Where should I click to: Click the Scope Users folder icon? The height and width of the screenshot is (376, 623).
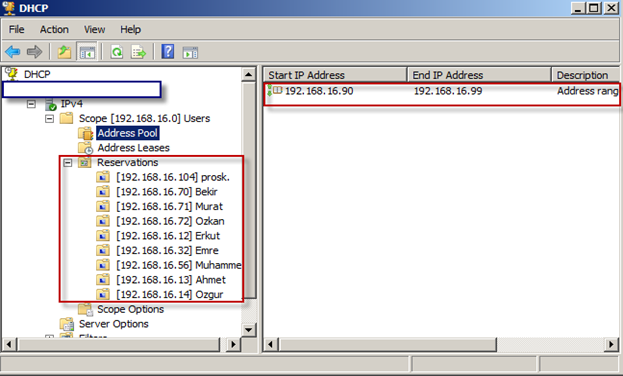tap(66, 118)
